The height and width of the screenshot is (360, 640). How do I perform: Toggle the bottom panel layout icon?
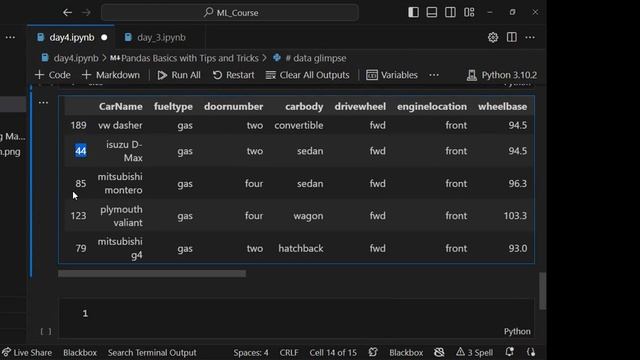(x=432, y=12)
